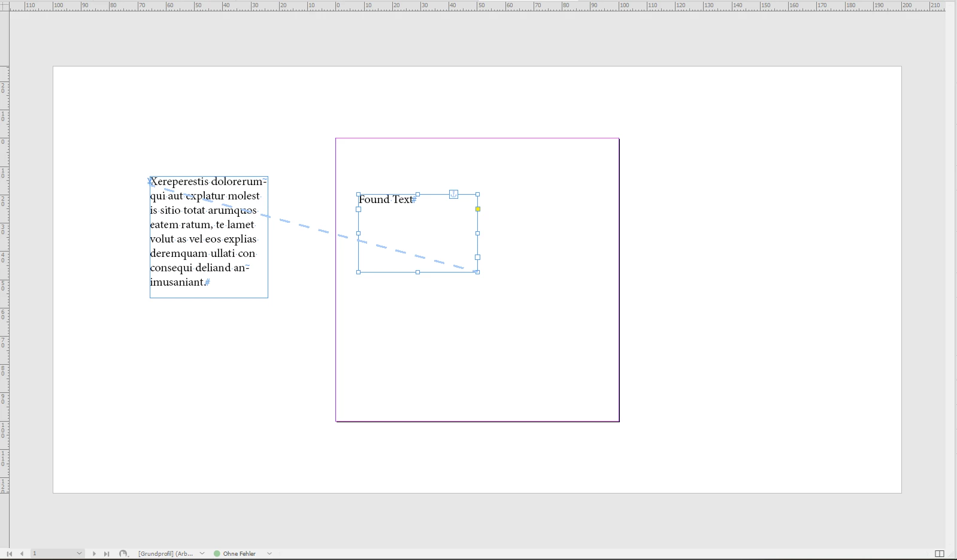957x560 pixels.
Task: Click the right-middle handle of selected frame
Action: point(477,233)
